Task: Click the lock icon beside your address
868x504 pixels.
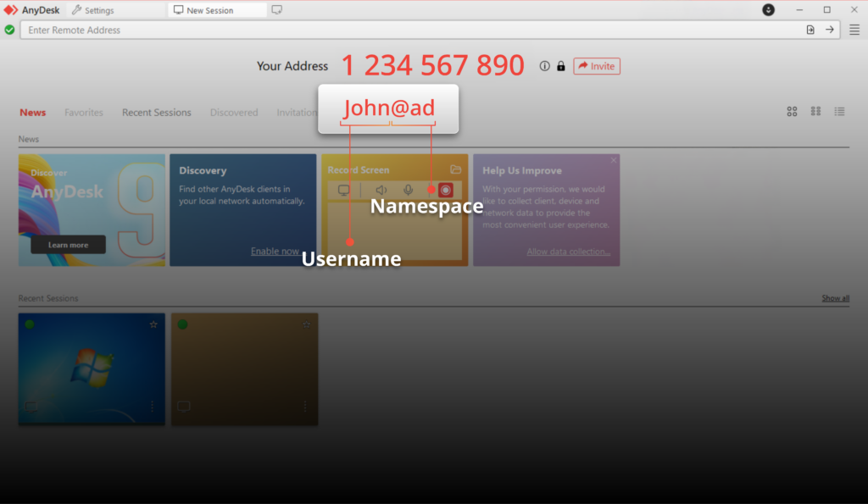Action: (x=561, y=66)
